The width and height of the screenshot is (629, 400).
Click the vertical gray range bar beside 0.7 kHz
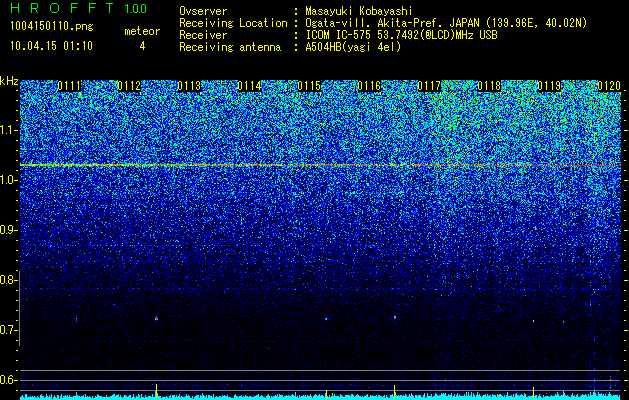pos(19,308)
